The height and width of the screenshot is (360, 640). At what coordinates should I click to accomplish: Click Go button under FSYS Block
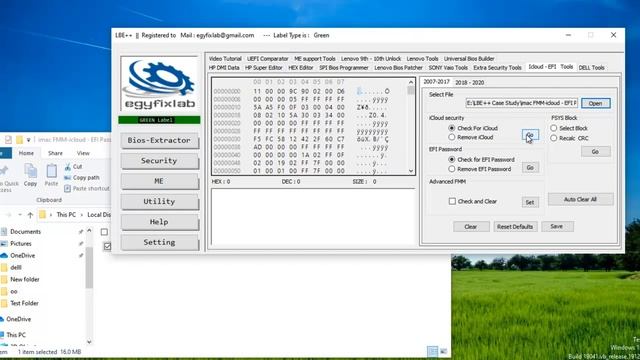(596, 151)
